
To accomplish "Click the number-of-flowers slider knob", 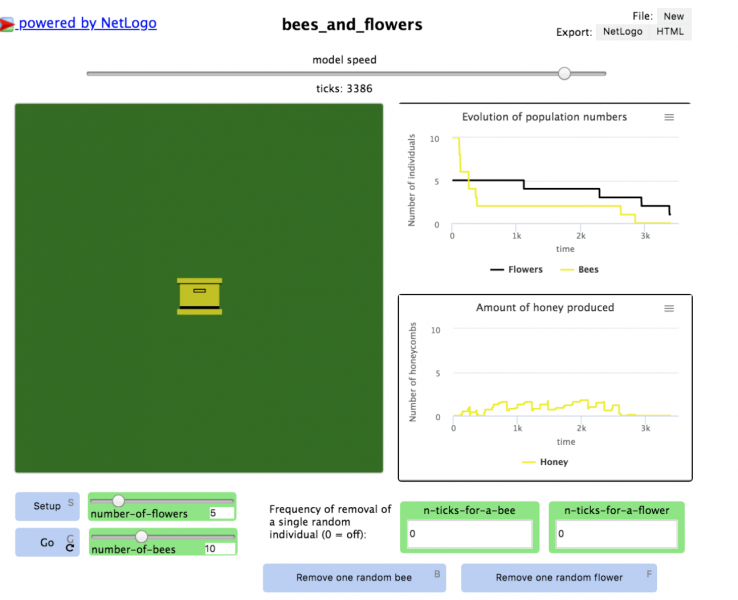I will [x=118, y=500].
